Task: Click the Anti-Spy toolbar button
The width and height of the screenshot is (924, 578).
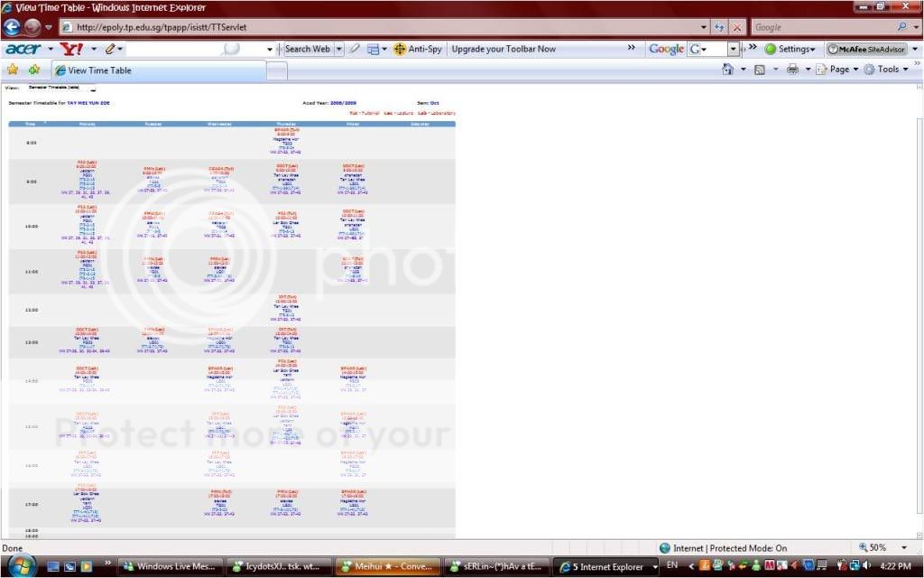Action: pyautogui.click(x=419, y=49)
